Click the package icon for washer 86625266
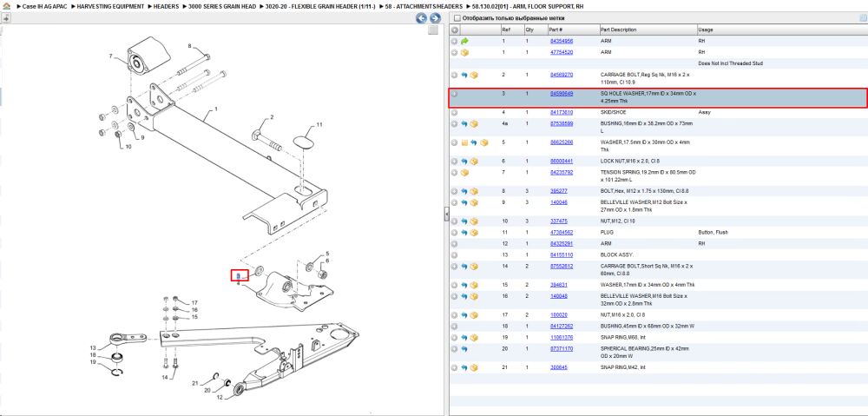This screenshot has width=868, height=416. point(483,142)
